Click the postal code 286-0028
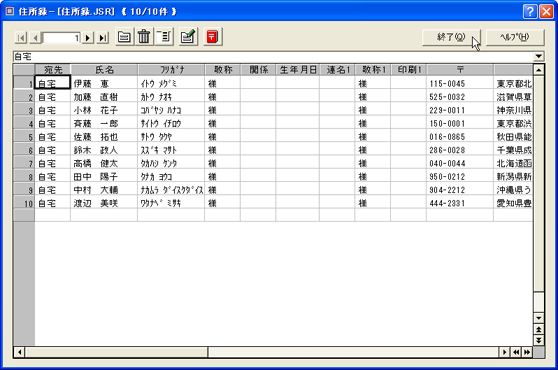 [x=460, y=150]
